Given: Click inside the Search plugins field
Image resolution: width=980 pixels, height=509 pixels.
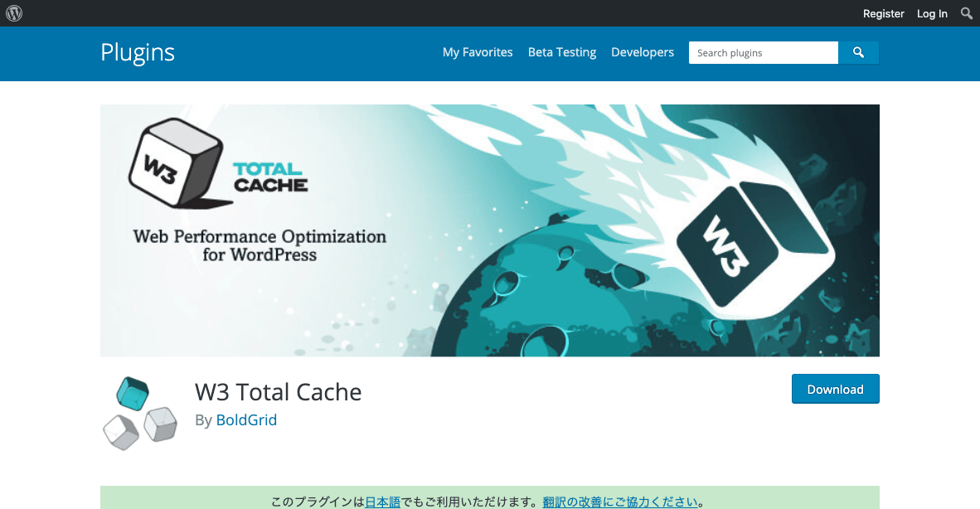Looking at the screenshot, I should [x=762, y=52].
